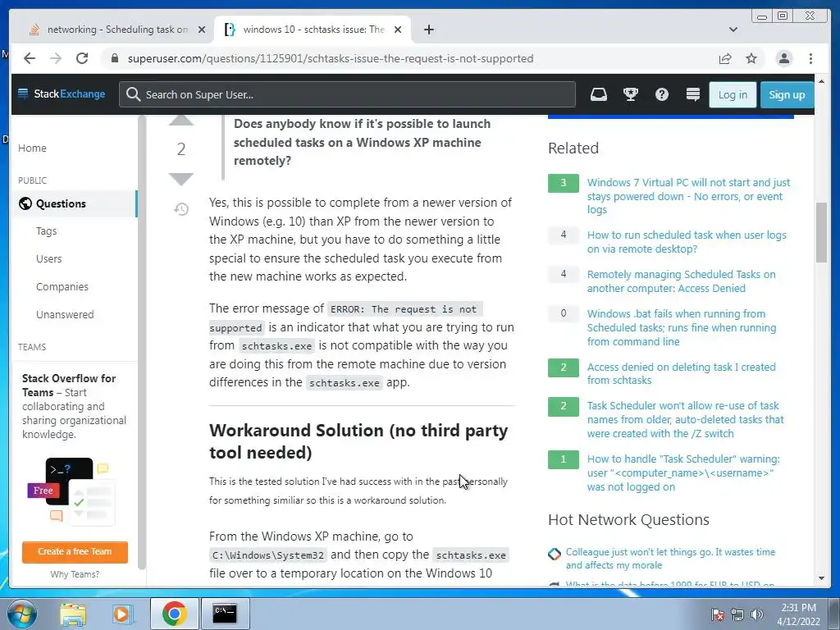840x630 pixels.
Task: Open 'Windows 7 Virtual PC will not start' link
Action: pyautogui.click(x=688, y=196)
